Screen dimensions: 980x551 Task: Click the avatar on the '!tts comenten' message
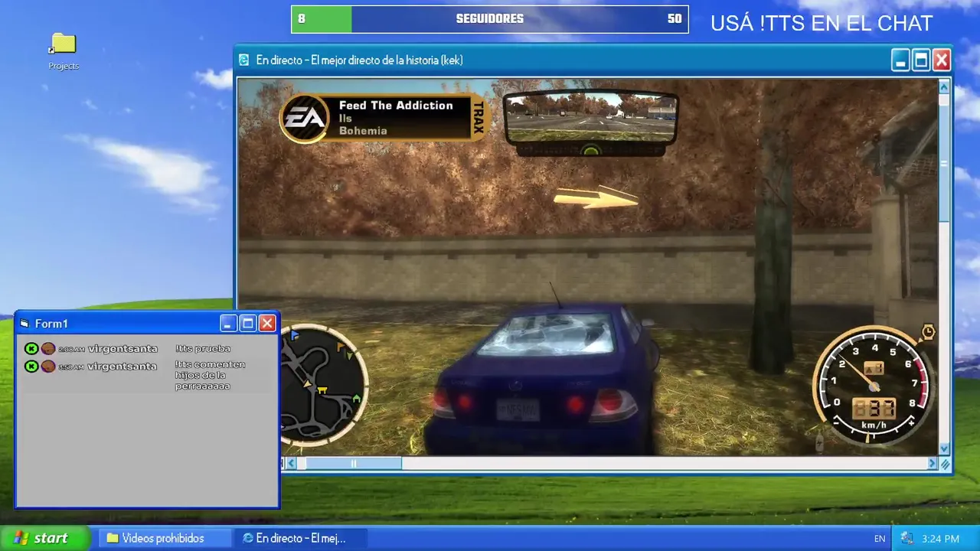[x=48, y=366]
